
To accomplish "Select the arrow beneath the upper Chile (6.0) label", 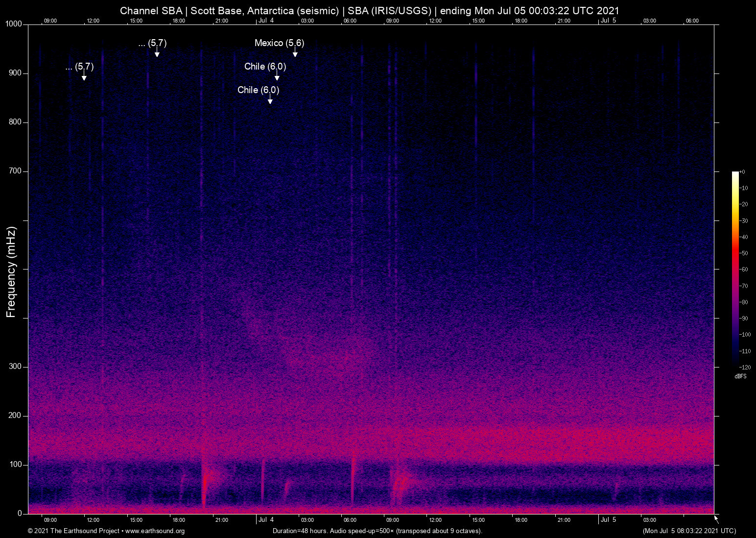I will [x=277, y=77].
